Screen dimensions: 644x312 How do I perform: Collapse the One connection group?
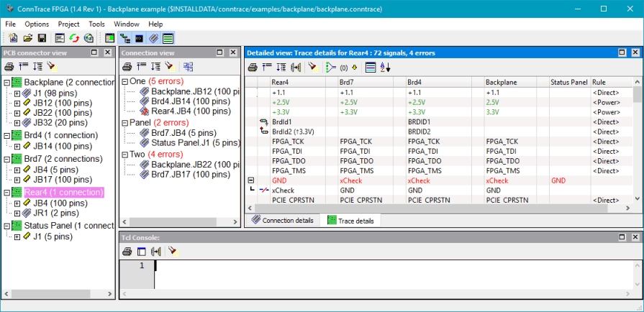[125, 82]
